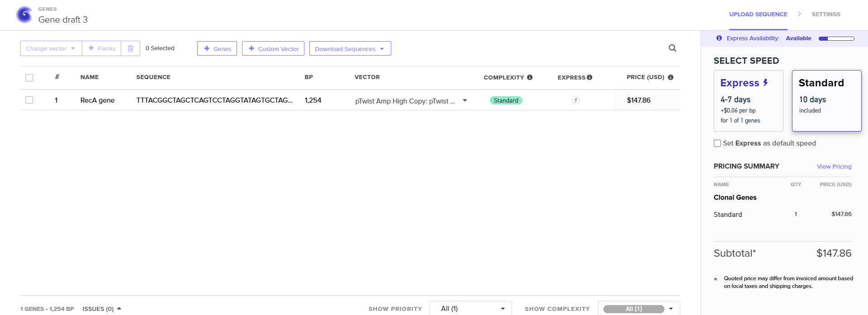Click the Vector column header
This screenshot has height=315, width=868.
367,77
